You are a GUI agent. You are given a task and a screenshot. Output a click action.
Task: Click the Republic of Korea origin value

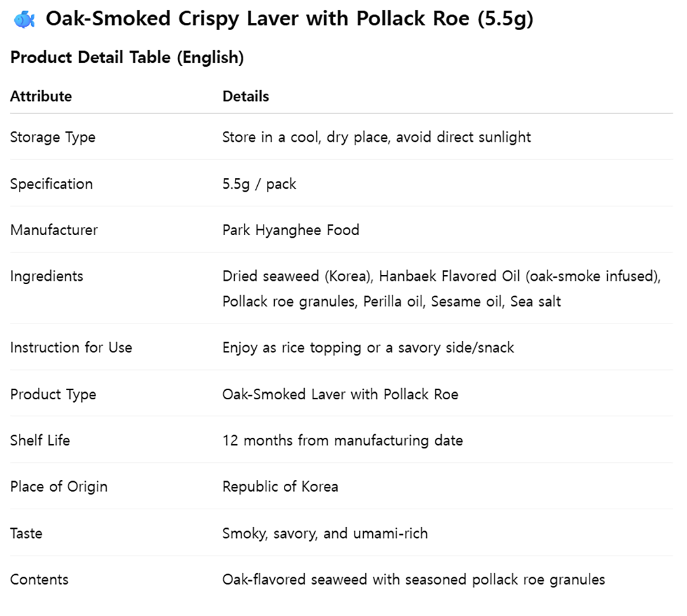point(281,486)
